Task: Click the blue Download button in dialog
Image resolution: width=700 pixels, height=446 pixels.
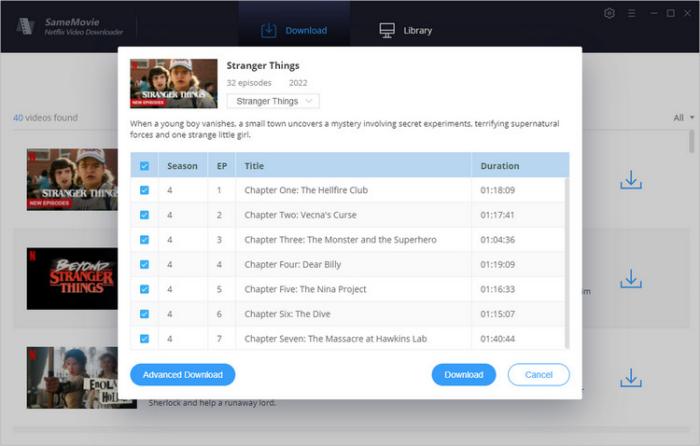Action: click(463, 375)
